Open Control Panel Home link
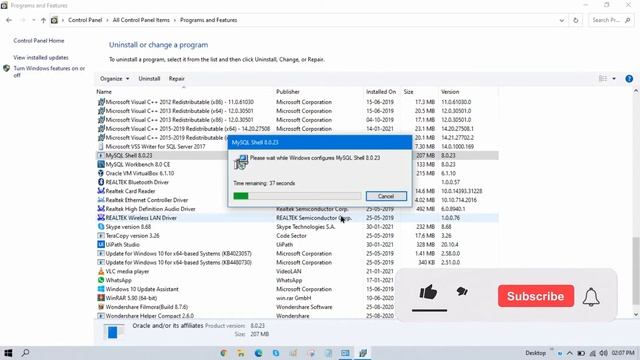This screenshot has width=640, height=360. (x=39, y=40)
